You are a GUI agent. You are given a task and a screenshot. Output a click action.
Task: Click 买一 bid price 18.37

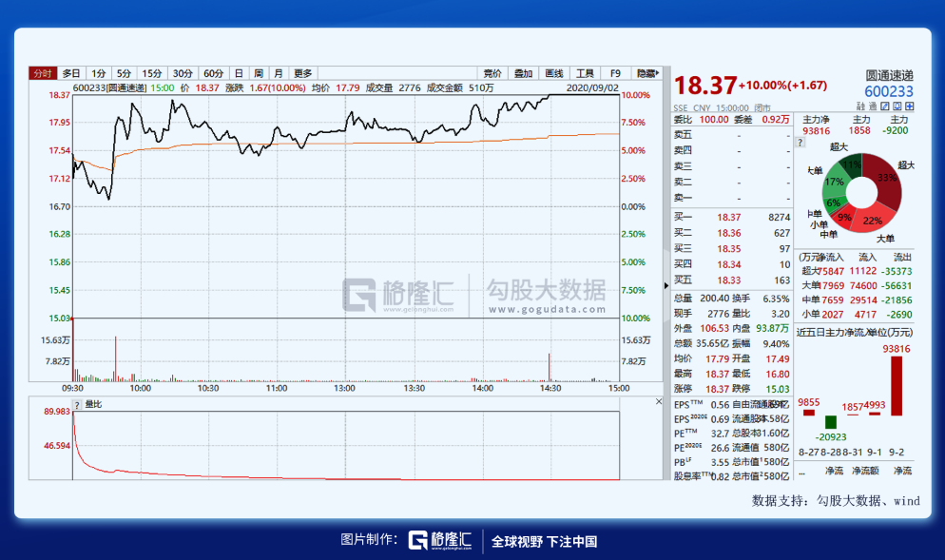(728, 217)
